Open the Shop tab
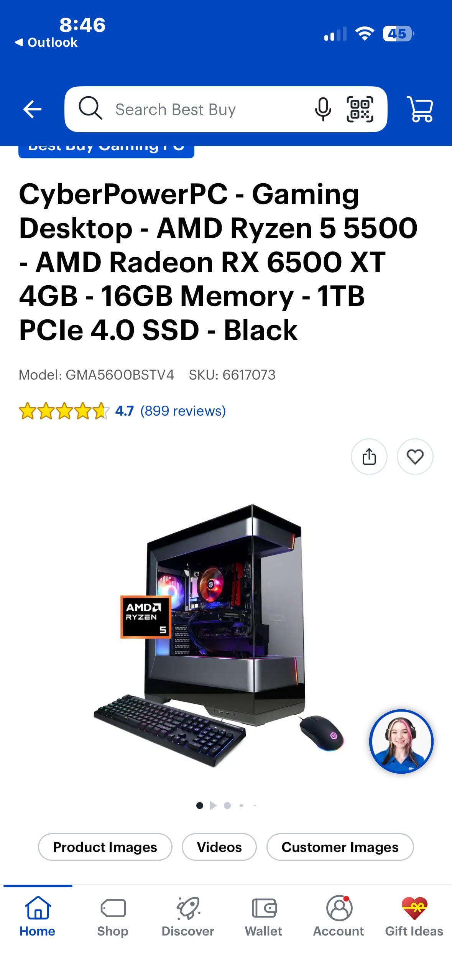452x980 pixels. point(113,916)
